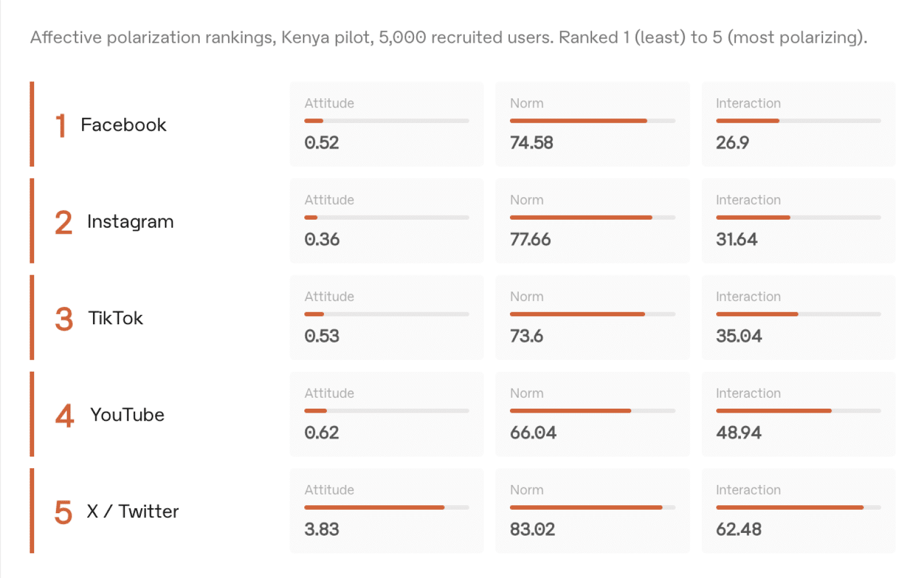Select the YouTube Norm value 66.04
The image size is (924, 578).
click(x=533, y=432)
